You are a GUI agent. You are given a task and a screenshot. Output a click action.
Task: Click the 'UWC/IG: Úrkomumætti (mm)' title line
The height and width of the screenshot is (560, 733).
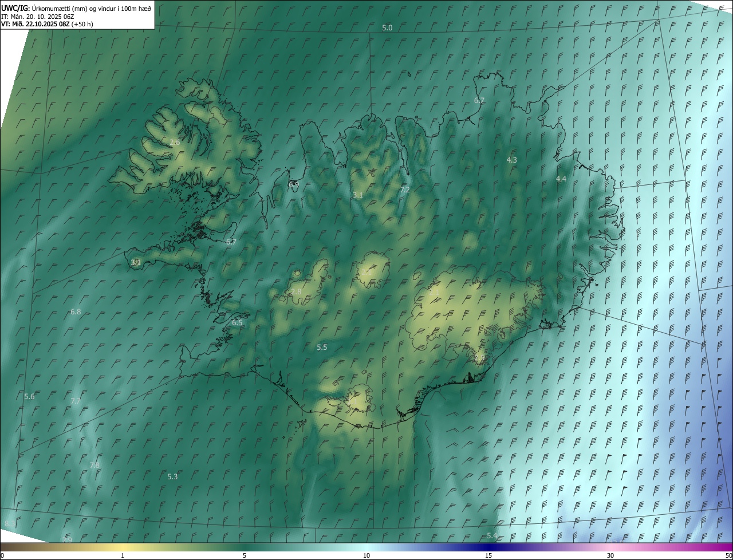76,8
